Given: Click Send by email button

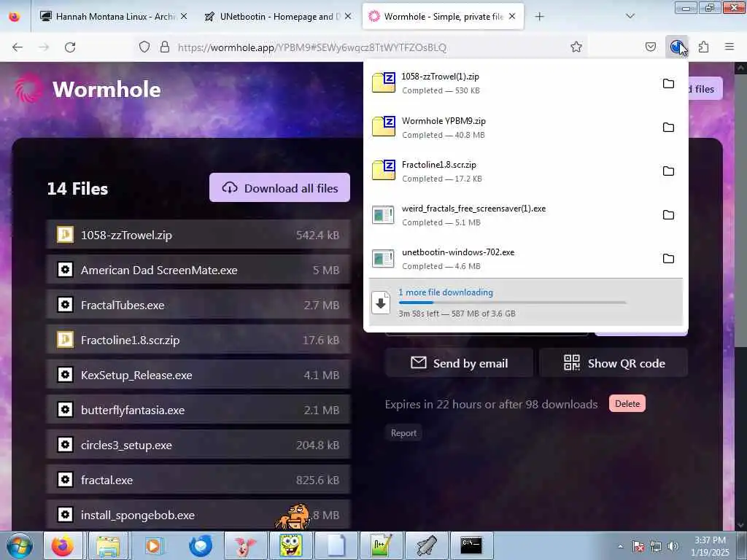Looking at the screenshot, I should coord(460,363).
